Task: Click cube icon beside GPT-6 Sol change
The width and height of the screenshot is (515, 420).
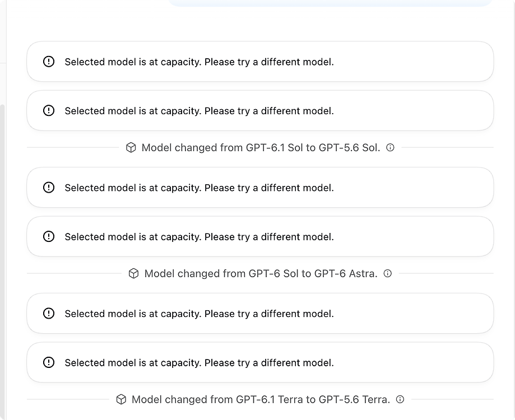Action: [x=133, y=273]
